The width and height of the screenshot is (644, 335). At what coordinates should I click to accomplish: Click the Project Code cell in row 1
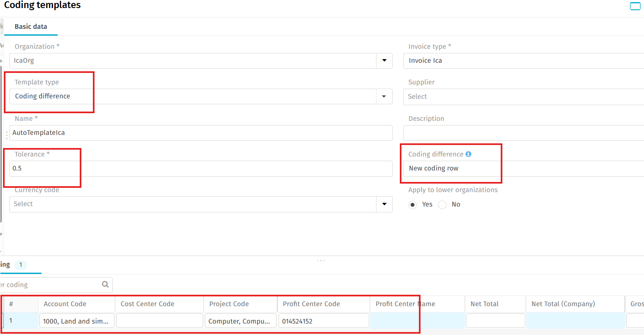(240, 321)
